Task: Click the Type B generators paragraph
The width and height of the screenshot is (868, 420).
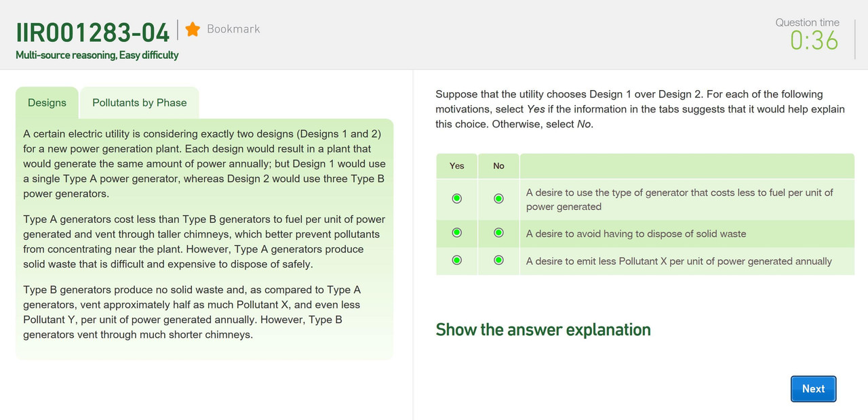Action: pos(193,312)
